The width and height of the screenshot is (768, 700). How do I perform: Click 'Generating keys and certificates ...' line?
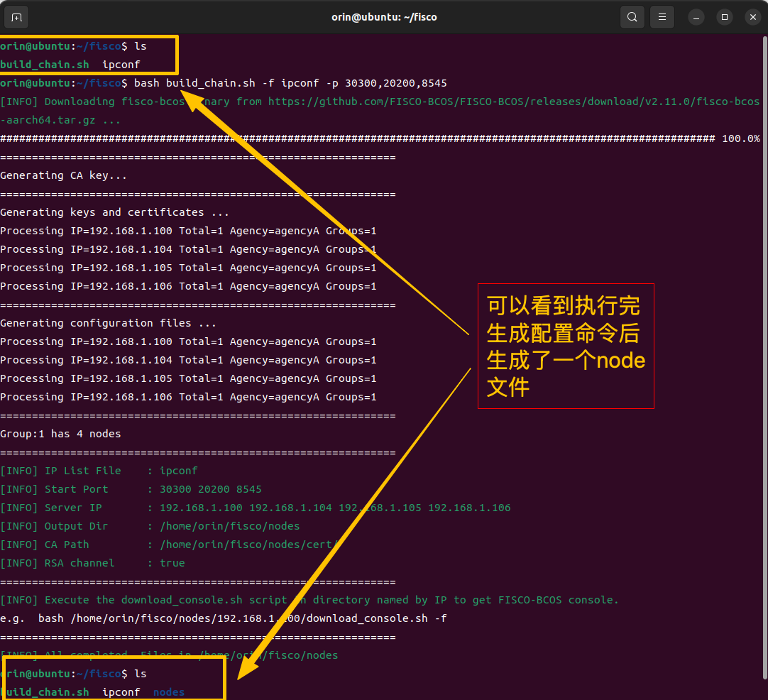(114, 212)
